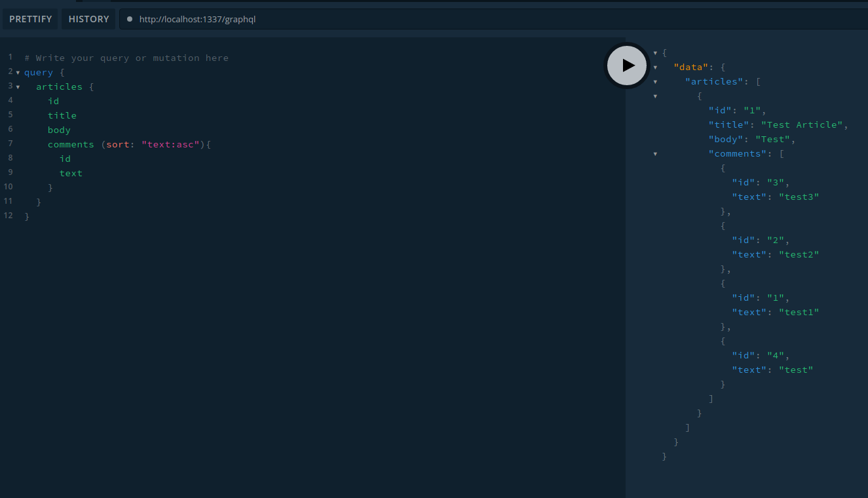Click the "test2" comment text value
This screenshot has width=868, height=498.
pyautogui.click(x=799, y=254)
